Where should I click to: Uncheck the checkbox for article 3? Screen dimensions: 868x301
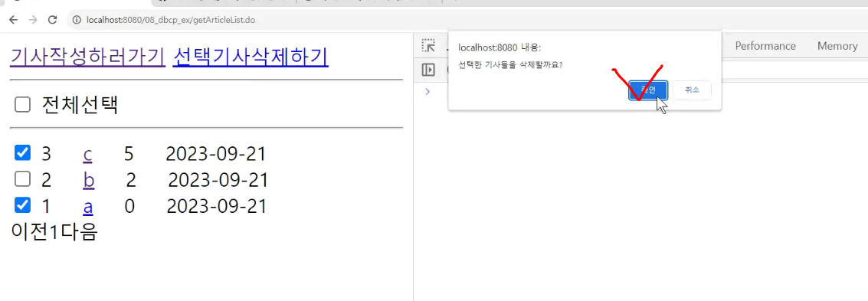[x=22, y=152]
